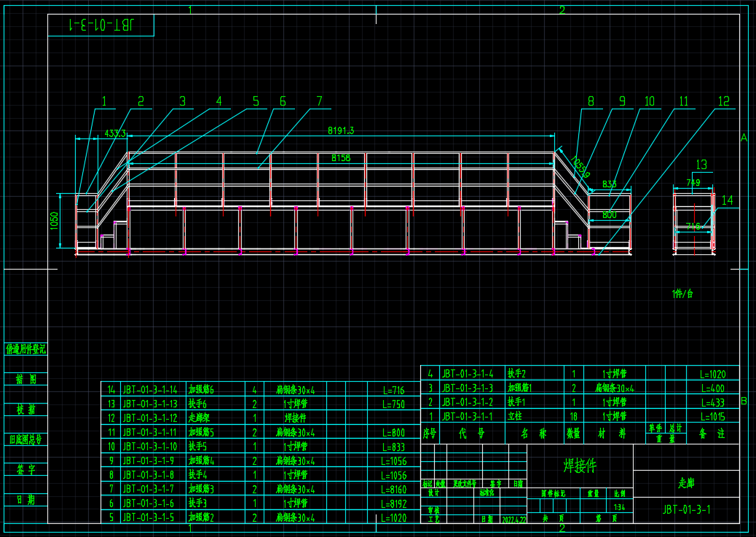Click the L=833 remark cell
Image resolution: width=756 pixels, height=537 pixels.
394,447
